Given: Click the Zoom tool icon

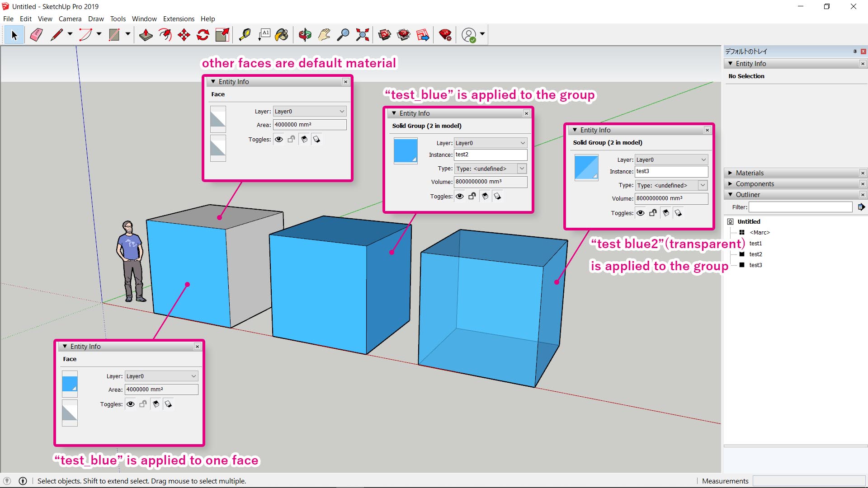Looking at the screenshot, I should point(344,34).
